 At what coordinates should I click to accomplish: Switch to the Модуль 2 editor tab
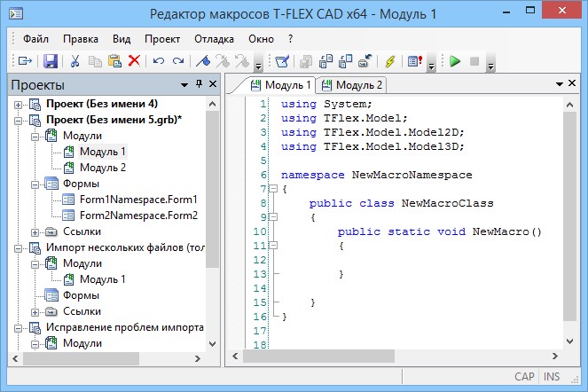point(352,85)
